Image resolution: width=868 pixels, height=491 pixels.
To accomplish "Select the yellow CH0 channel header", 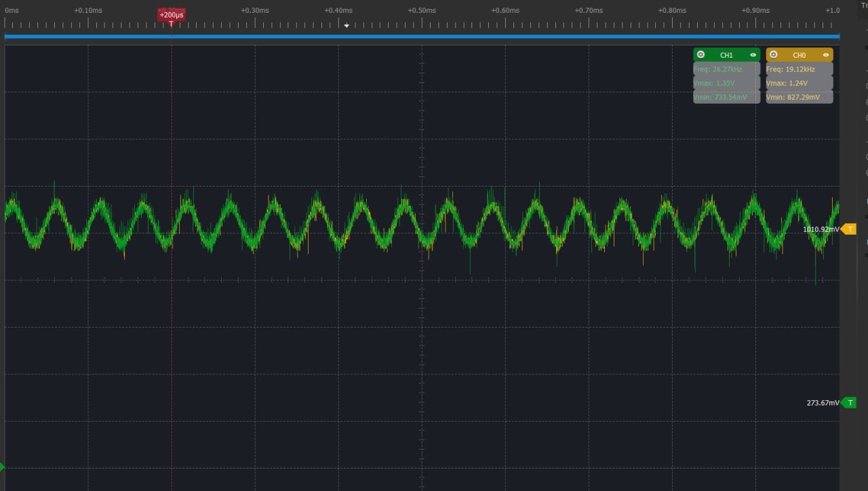I will pos(800,55).
